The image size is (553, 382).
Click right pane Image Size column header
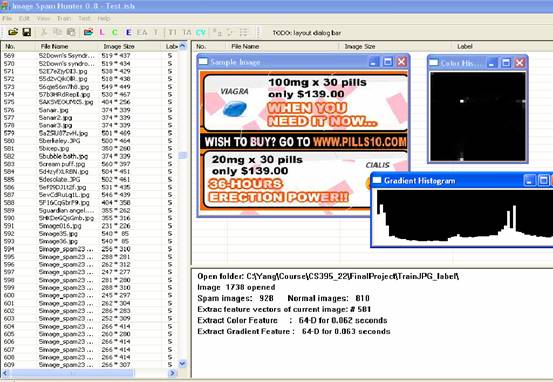[x=395, y=46]
